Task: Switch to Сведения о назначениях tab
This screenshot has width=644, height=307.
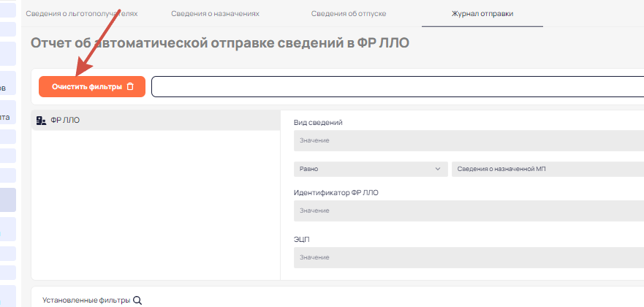Action: [x=215, y=14]
